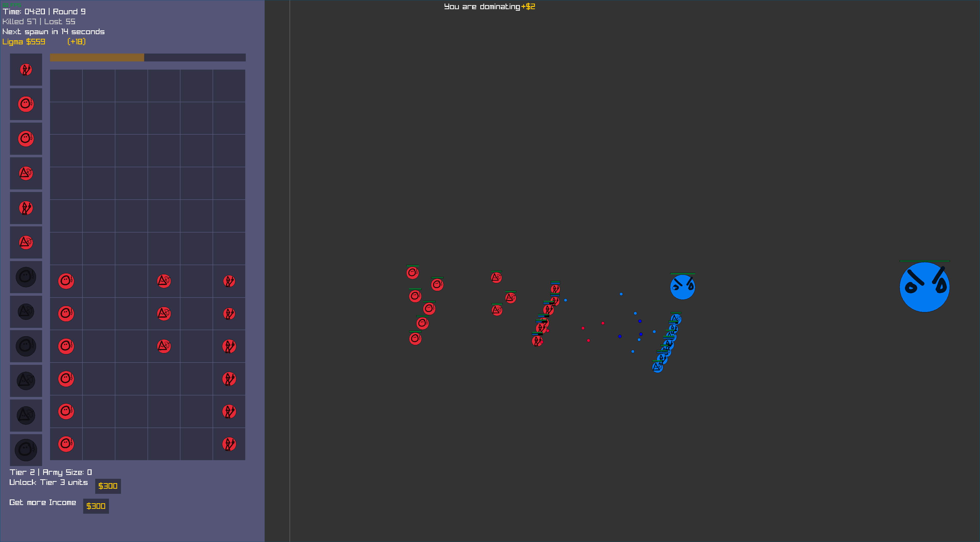Click the middle archer in the grid
980x542 pixels.
click(x=164, y=314)
